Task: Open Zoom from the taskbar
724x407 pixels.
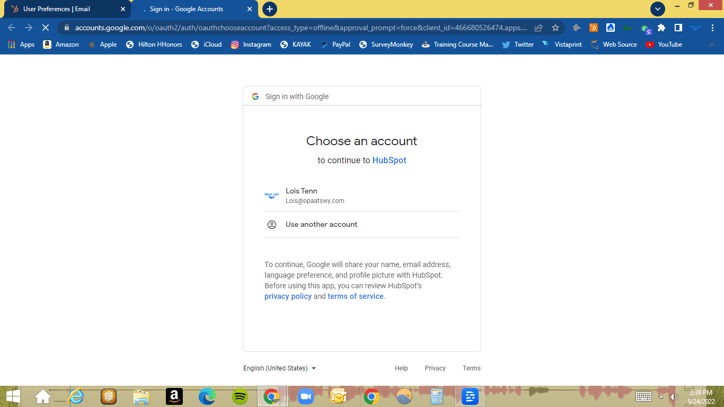Action: (305, 397)
